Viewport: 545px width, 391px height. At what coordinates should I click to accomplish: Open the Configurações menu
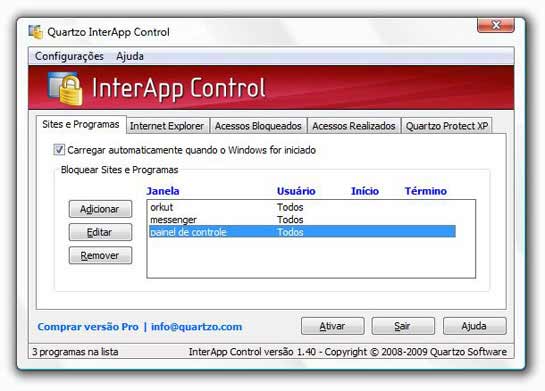[x=69, y=56]
